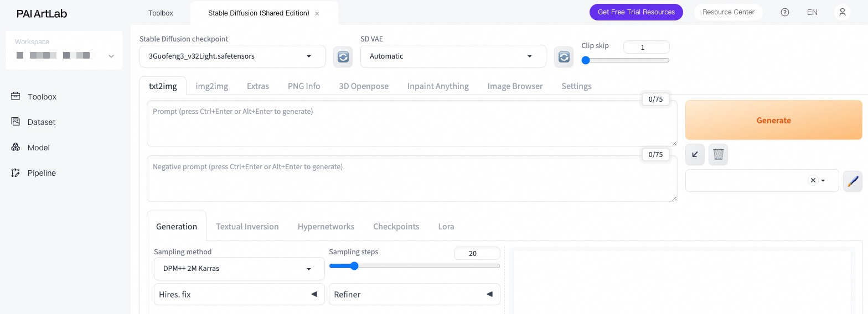Click the trash icon to clear prompt
The height and width of the screenshot is (314, 868).
click(718, 154)
